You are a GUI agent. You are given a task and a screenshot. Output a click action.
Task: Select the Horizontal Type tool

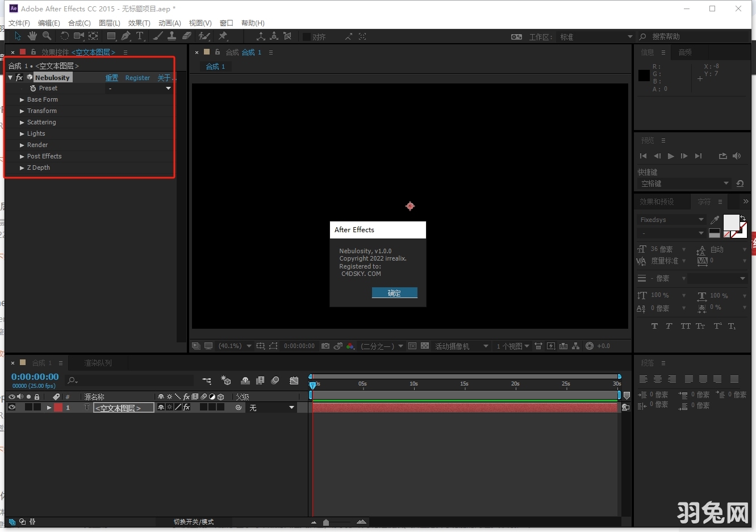pos(140,36)
